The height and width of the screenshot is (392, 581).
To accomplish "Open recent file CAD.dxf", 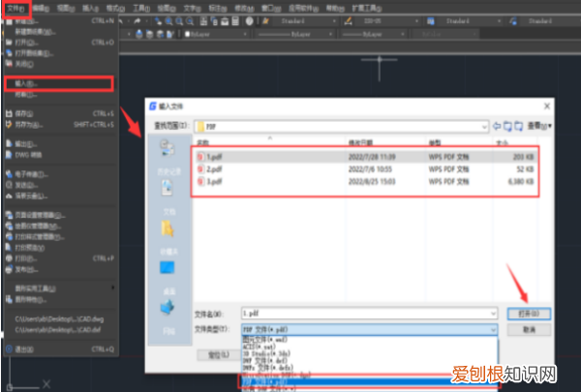I will click(x=58, y=330).
